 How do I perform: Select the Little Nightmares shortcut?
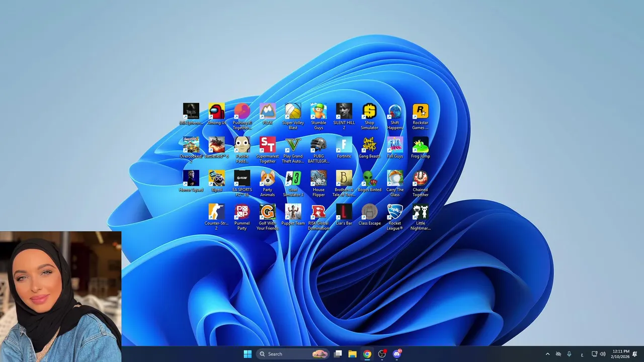click(421, 217)
